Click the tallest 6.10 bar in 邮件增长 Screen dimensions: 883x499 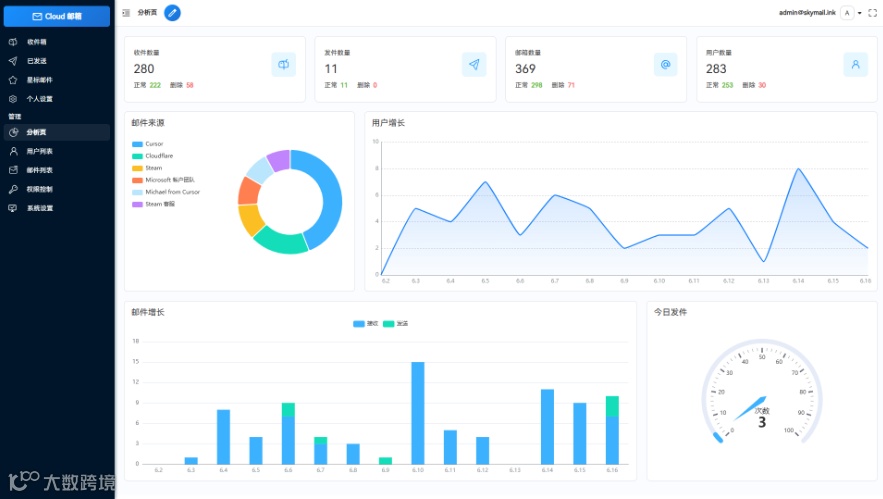(x=418, y=413)
